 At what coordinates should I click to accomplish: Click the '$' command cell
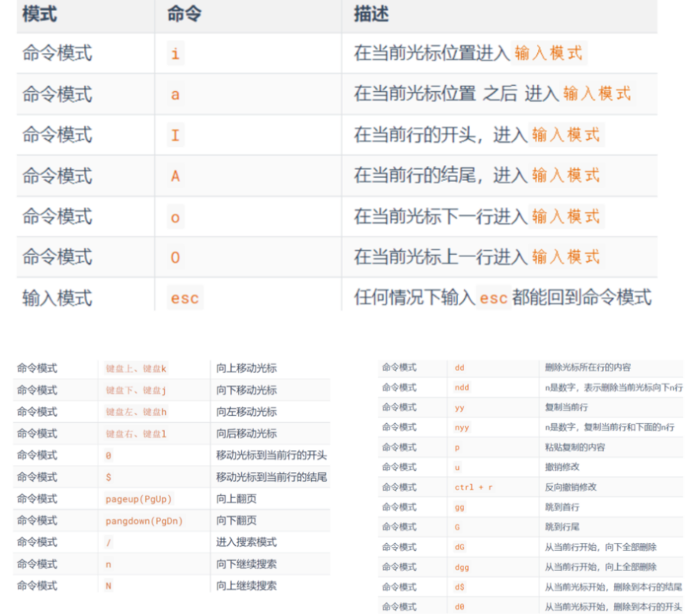[109, 477]
